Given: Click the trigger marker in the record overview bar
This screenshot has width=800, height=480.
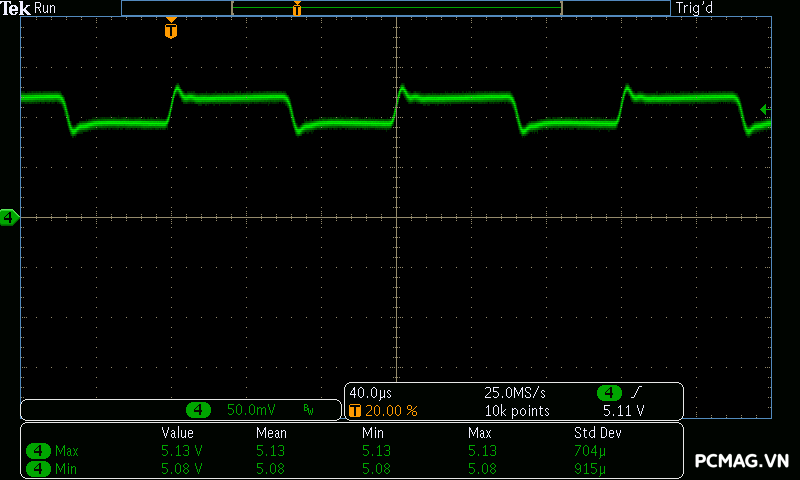Looking at the screenshot, I should point(297,9).
